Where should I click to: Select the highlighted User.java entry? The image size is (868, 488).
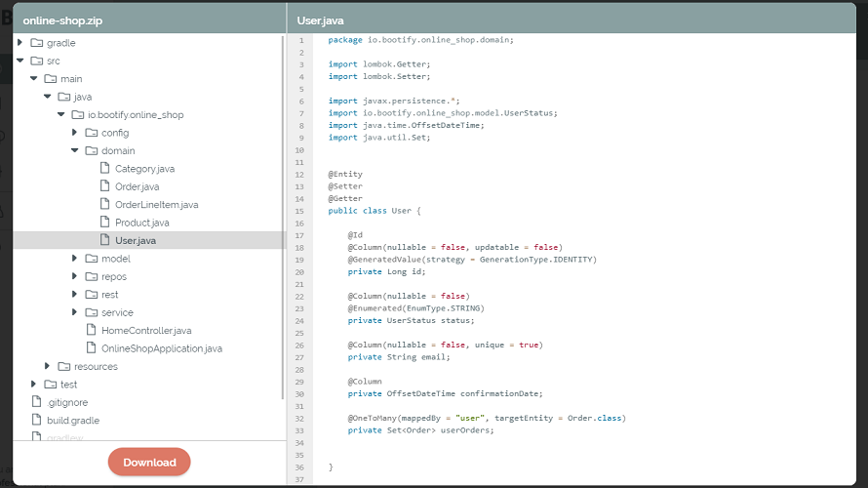tap(135, 240)
